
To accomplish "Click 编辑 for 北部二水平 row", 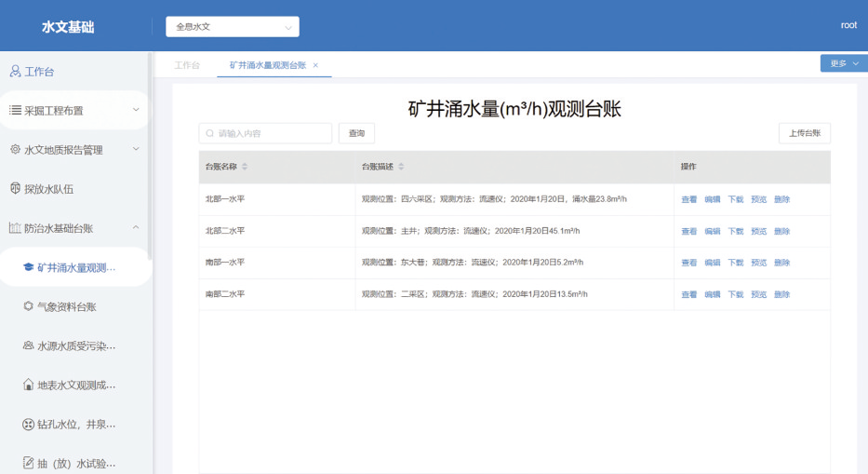I will click(x=713, y=231).
